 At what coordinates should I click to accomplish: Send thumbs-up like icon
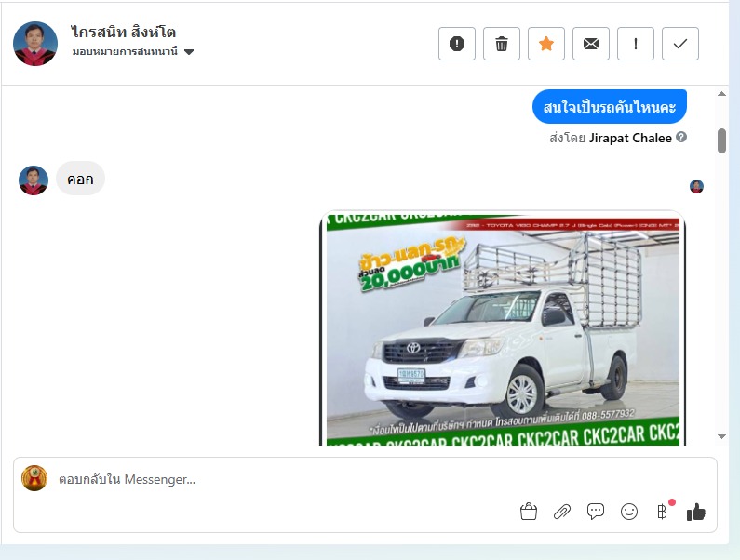coord(696,512)
